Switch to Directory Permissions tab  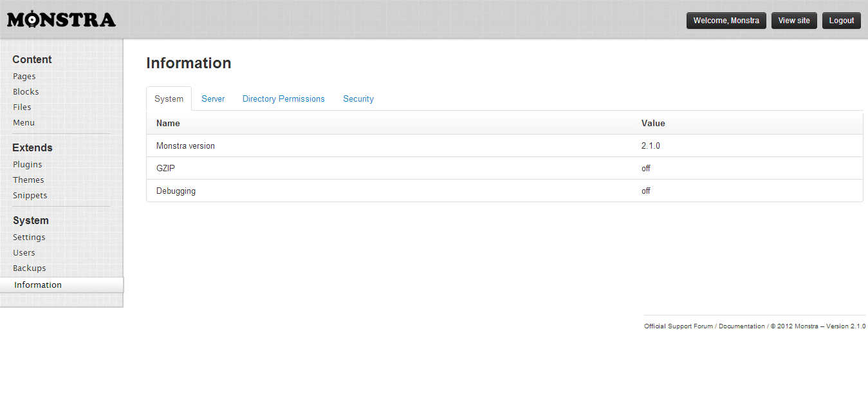point(283,99)
